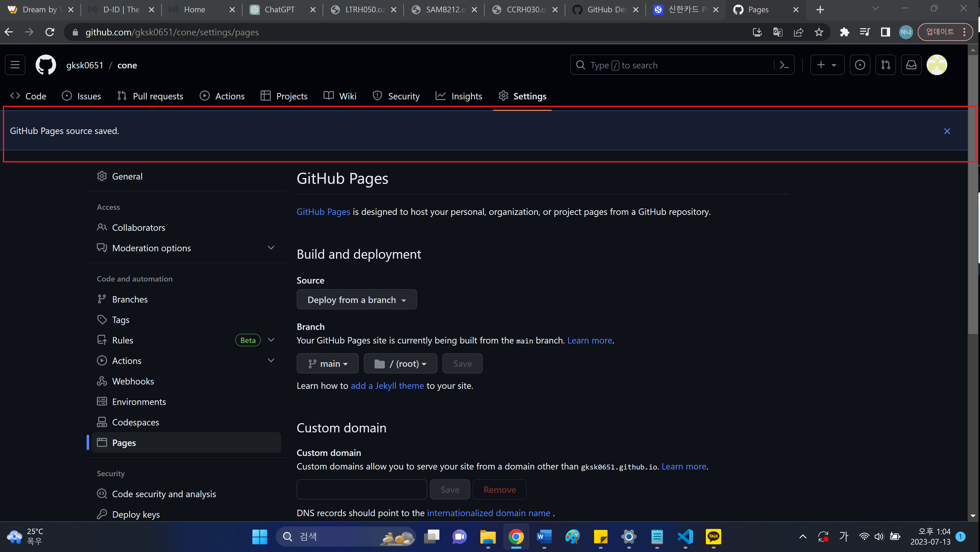Open Sticky Notes from the taskbar

click(601, 537)
